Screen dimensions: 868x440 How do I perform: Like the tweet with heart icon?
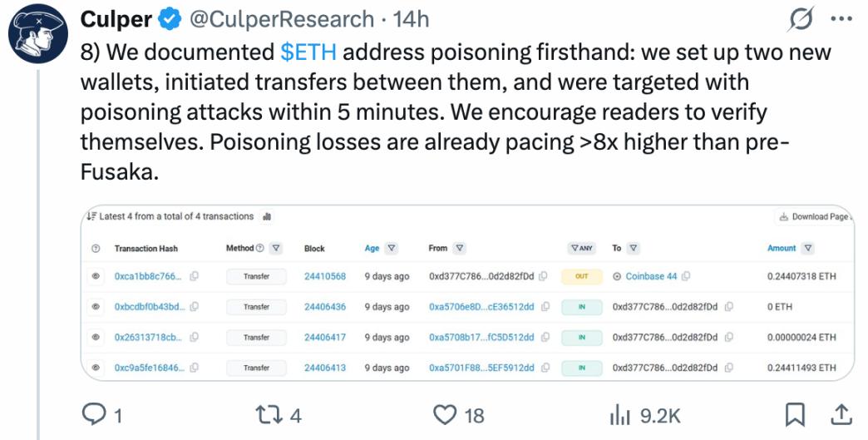(446, 413)
